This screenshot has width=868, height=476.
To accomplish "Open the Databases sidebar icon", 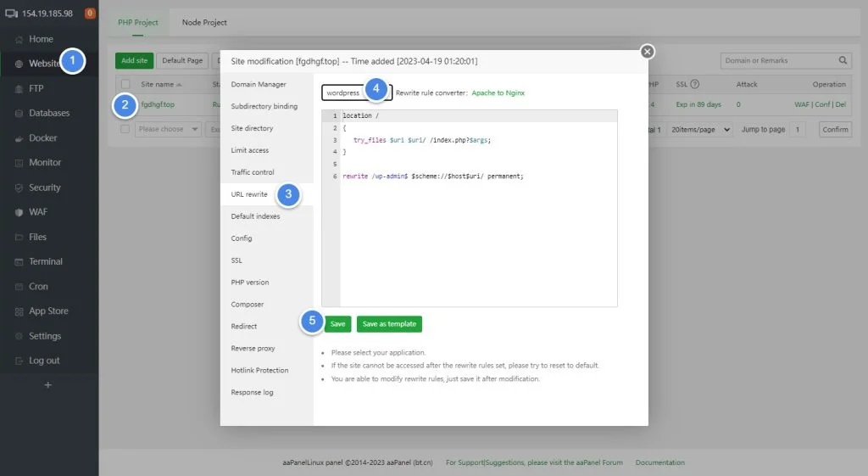I will point(19,113).
